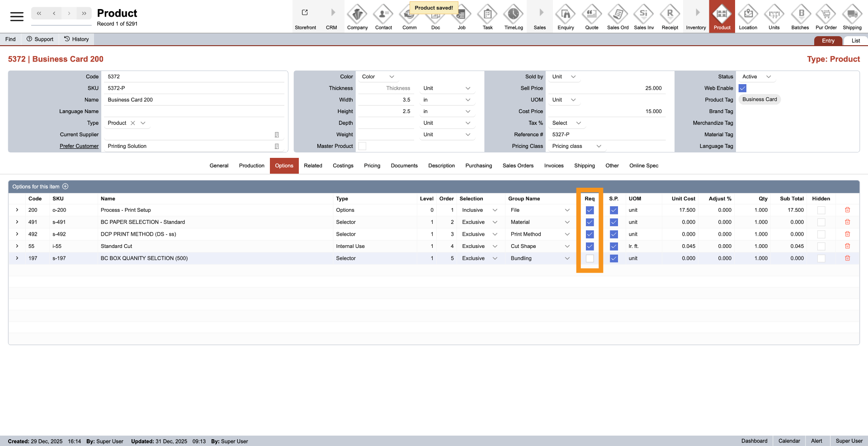Open the Storefront external link icon
This screenshot has width=868, height=446.
coord(305,14)
